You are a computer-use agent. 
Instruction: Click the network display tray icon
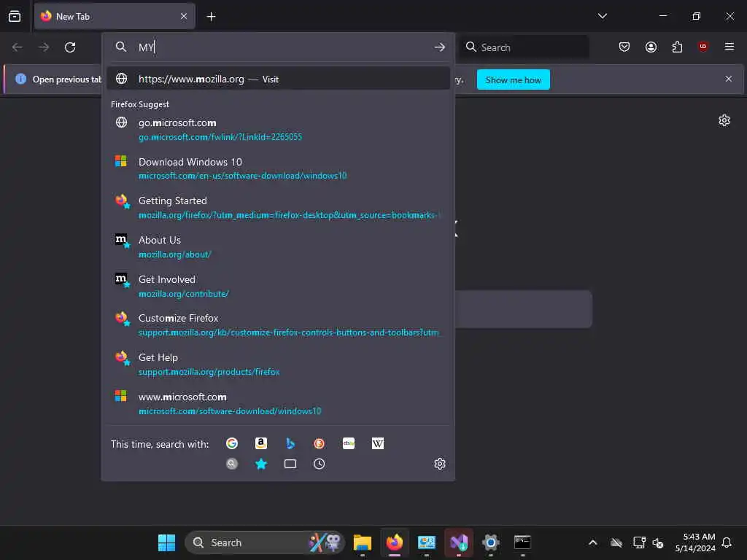point(639,542)
